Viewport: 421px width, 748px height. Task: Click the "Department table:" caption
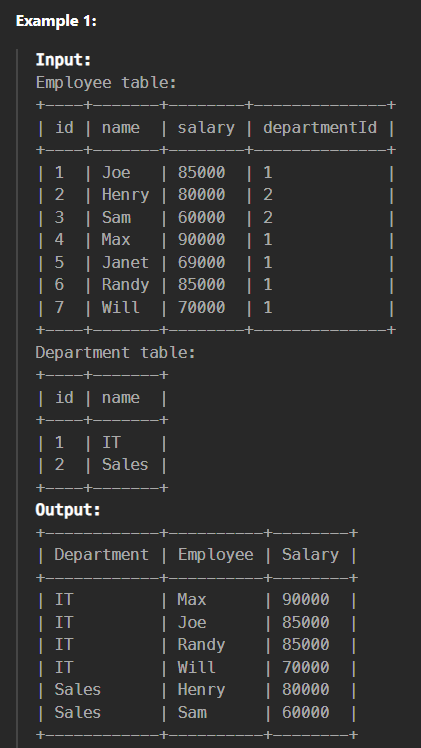click(116, 353)
